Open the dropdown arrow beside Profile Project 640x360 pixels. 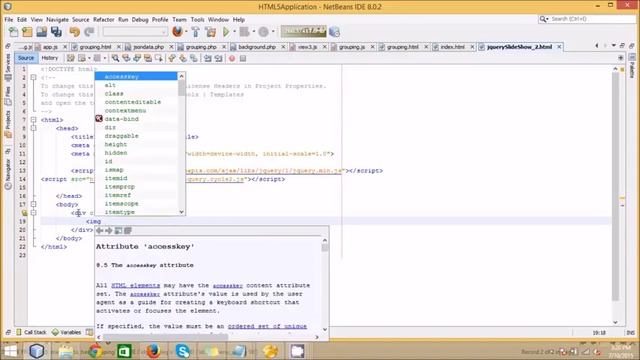(273, 32)
